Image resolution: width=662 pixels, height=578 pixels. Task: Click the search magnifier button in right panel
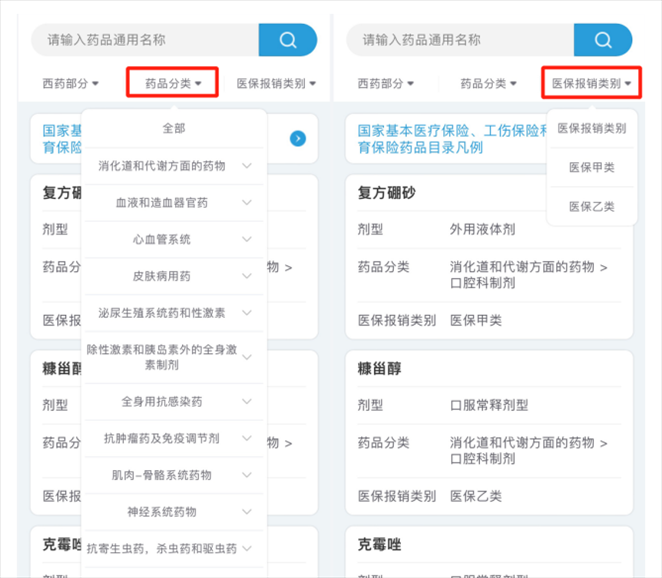click(x=603, y=40)
